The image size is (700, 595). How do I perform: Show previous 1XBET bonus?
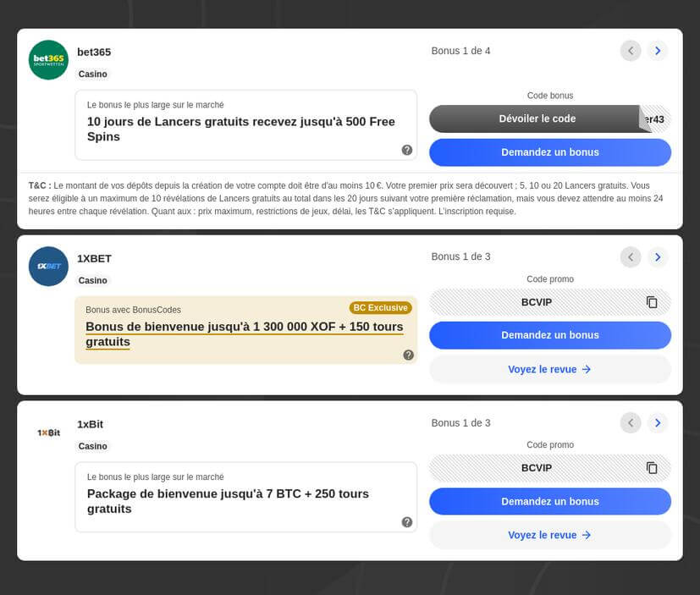pyautogui.click(x=631, y=257)
